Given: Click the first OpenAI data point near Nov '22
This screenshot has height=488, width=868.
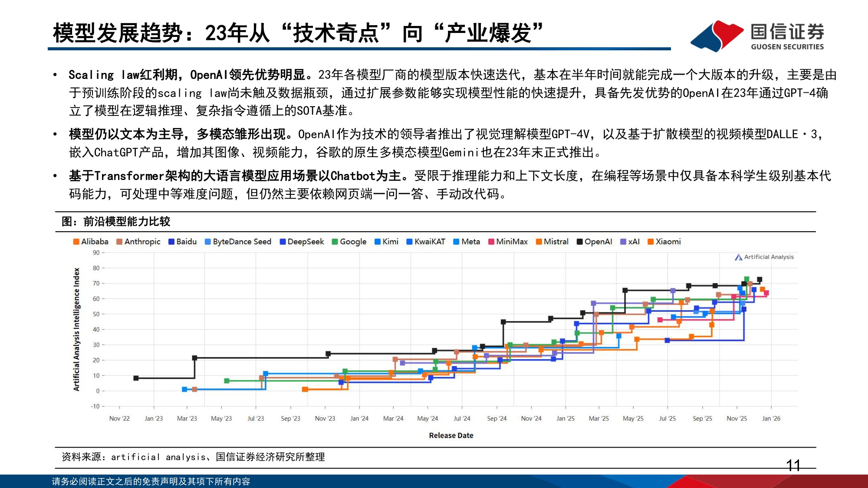Looking at the screenshot, I should pos(136,378).
